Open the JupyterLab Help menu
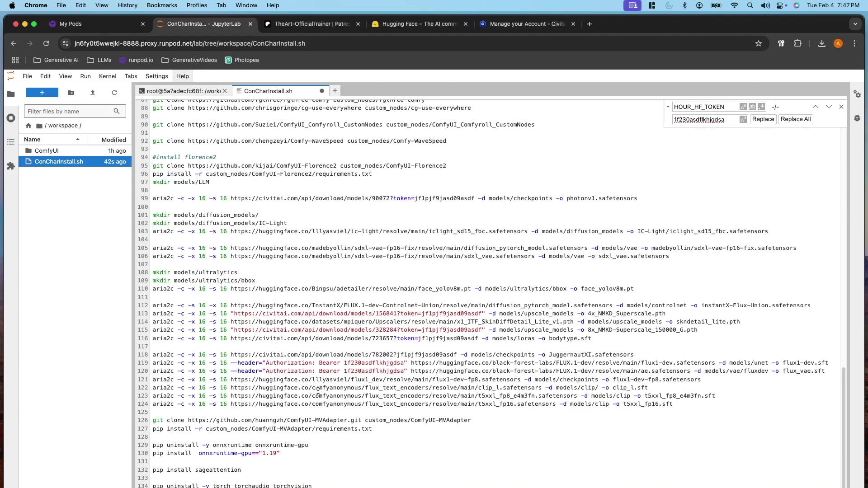Screen dimensions: 868x488 tap(183, 76)
